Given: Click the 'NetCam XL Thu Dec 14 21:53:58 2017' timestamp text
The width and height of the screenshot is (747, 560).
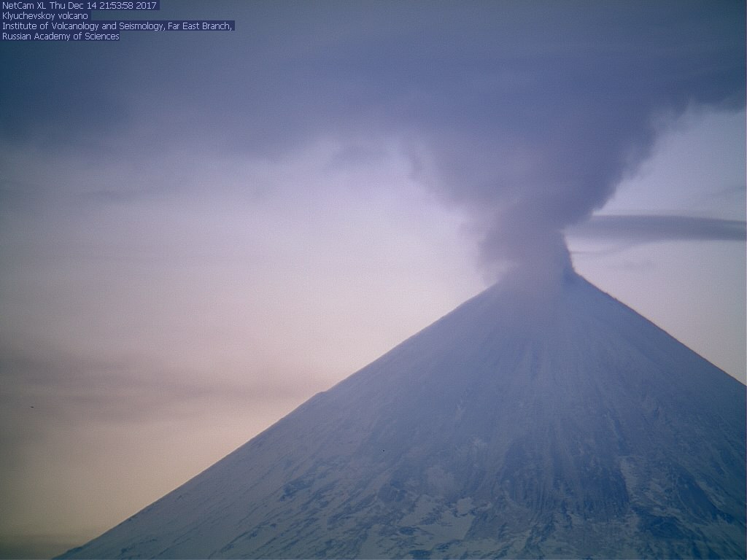Looking at the screenshot, I should tap(80, 6).
